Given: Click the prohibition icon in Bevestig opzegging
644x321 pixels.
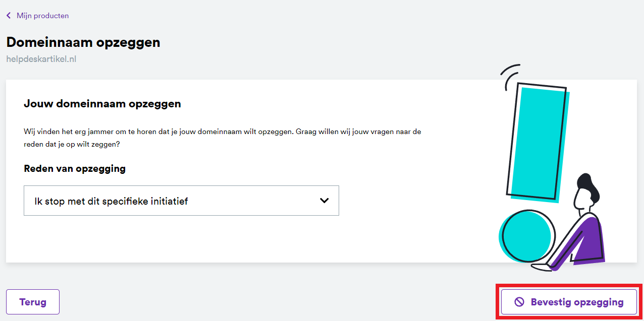Looking at the screenshot, I should 519,302.
